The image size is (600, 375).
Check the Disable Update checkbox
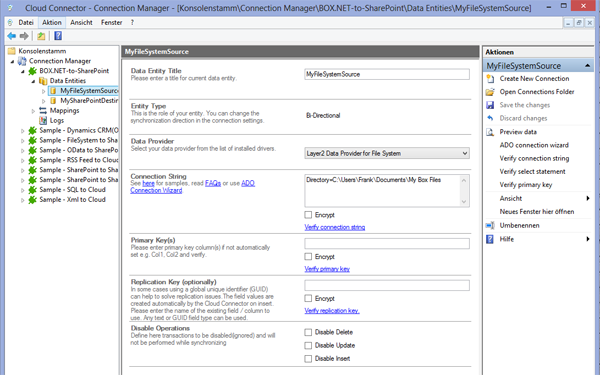[308, 346]
